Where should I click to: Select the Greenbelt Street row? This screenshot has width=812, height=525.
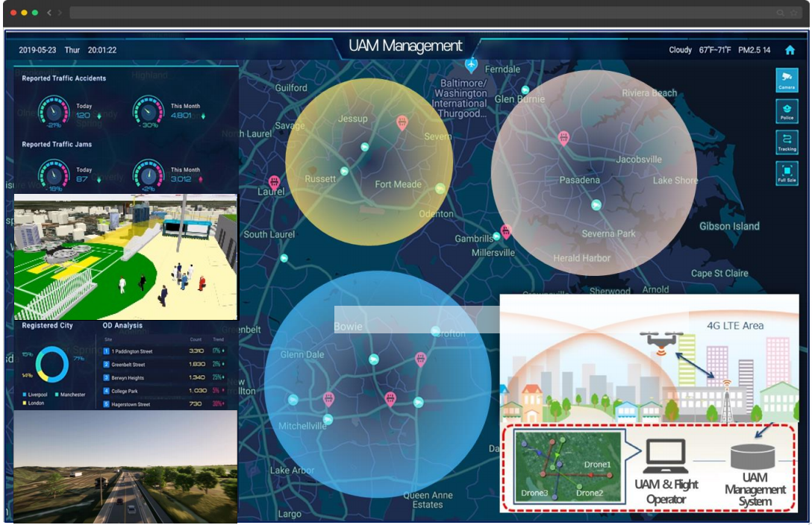[x=164, y=365]
